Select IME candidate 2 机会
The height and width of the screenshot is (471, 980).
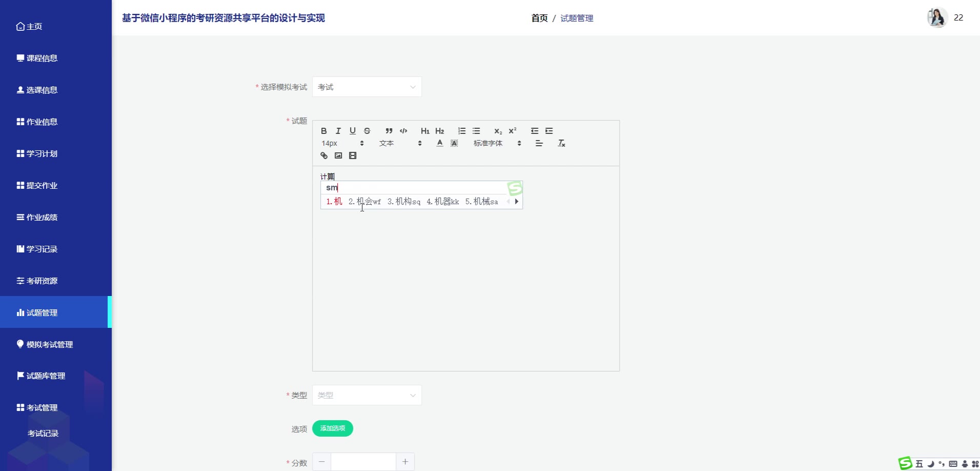(364, 202)
